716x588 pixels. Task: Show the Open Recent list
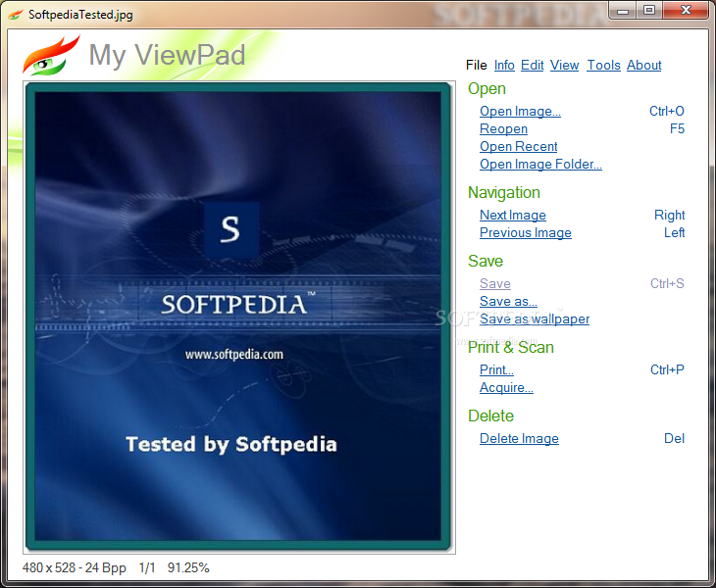pos(518,146)
